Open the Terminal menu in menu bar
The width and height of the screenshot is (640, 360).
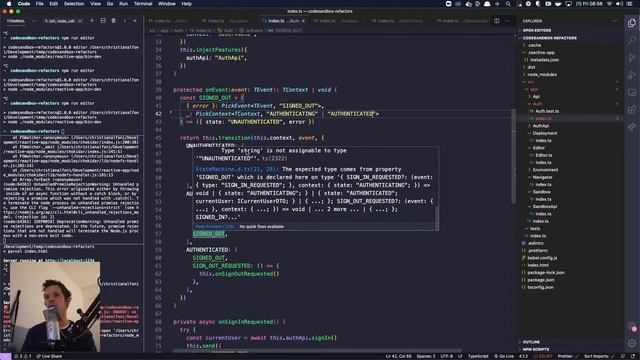coord(143,4)
